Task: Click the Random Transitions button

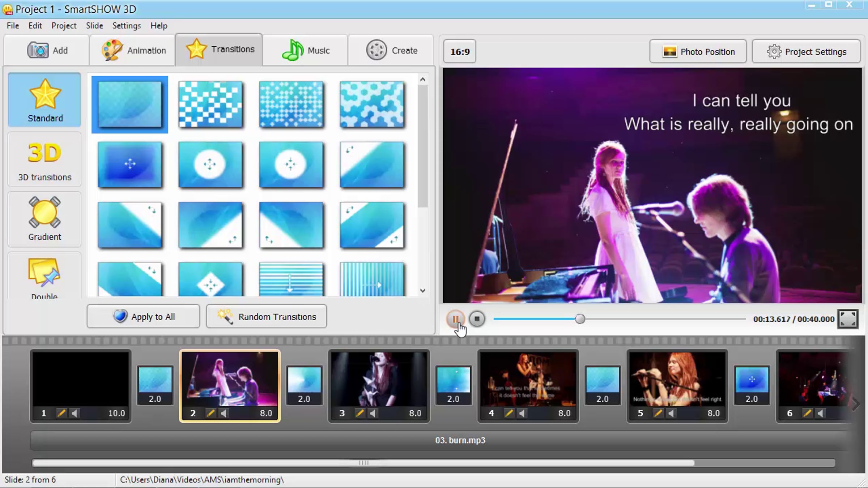Action: (266, 317)
